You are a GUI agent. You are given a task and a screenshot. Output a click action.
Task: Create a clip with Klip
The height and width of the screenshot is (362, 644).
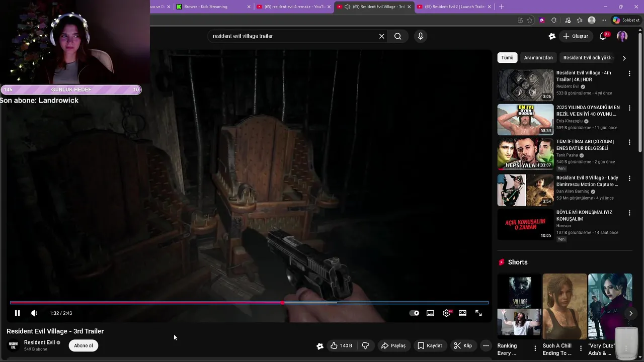pyautogui.click(x=462, y=345)
